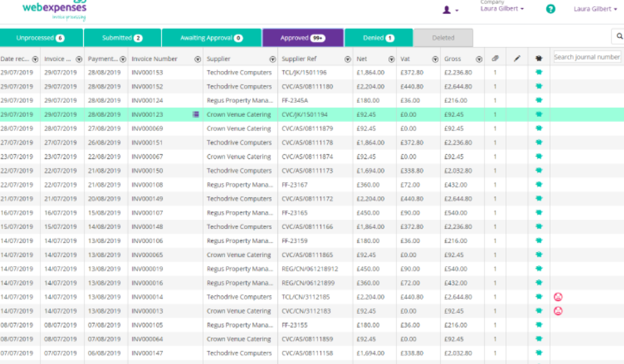Open the Gross column filter dropdown

point(479,59)
